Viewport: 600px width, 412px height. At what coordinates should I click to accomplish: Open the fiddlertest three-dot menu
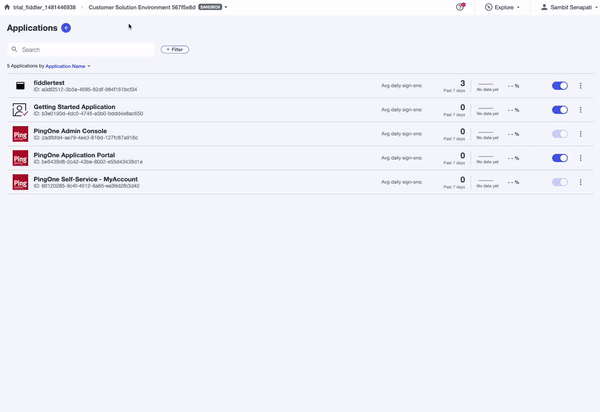(x=580, y=86)
